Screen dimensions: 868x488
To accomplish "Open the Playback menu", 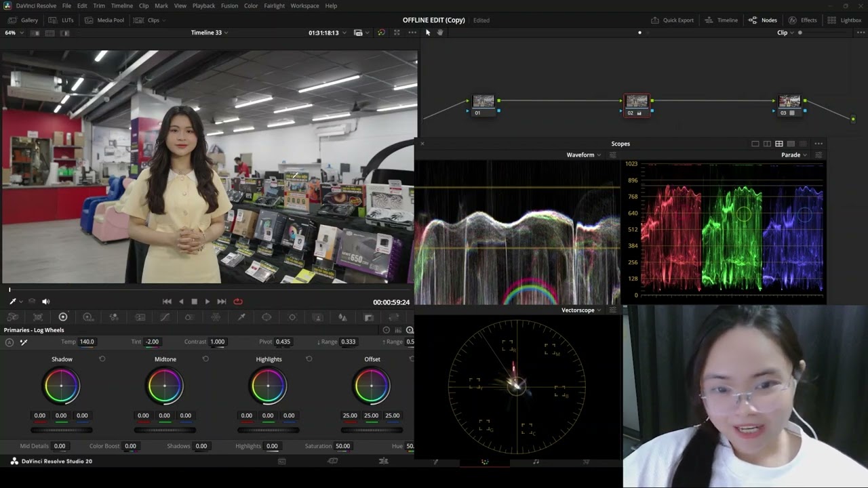I will 203,5.
